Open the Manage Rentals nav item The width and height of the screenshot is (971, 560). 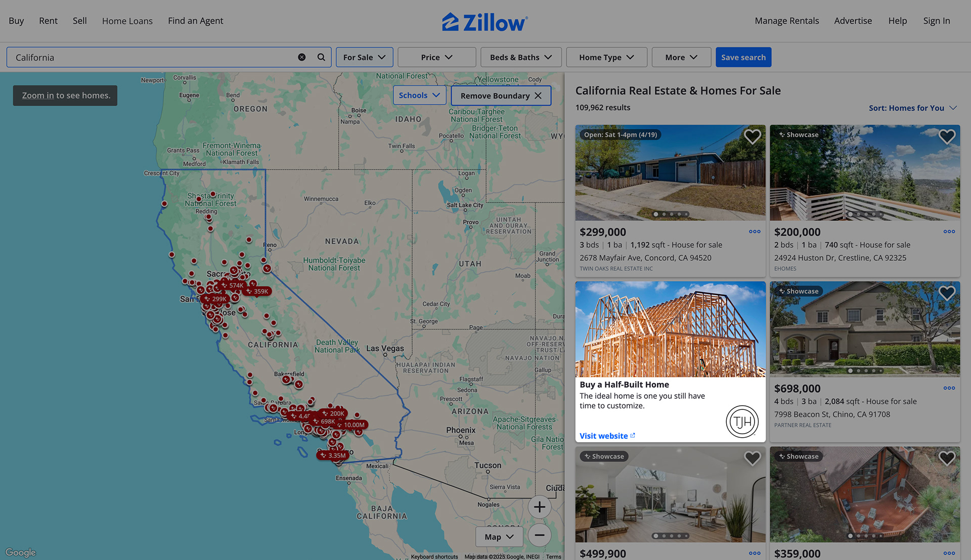click(x=786, y=21)
